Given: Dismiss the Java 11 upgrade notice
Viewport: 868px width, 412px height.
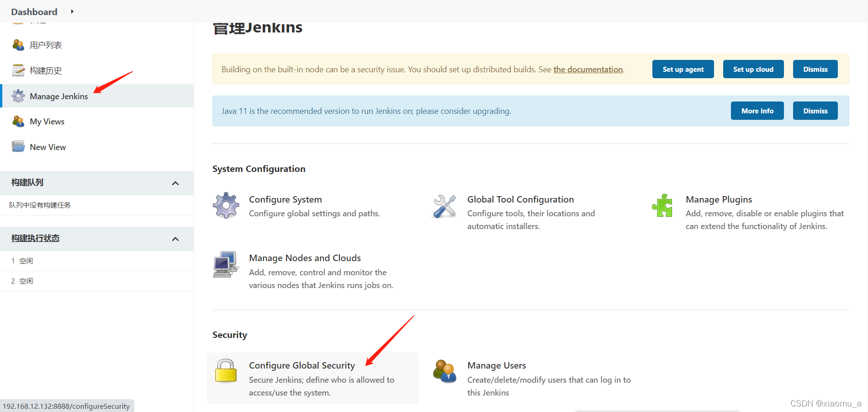Looking at the screenshot, I should click(815, 111).
